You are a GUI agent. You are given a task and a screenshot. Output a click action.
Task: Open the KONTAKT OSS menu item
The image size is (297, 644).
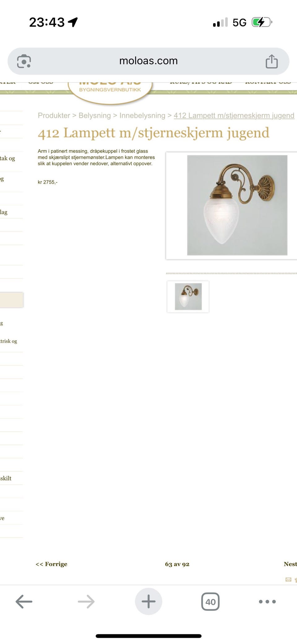pyautogui.click(x=268, y=82)
